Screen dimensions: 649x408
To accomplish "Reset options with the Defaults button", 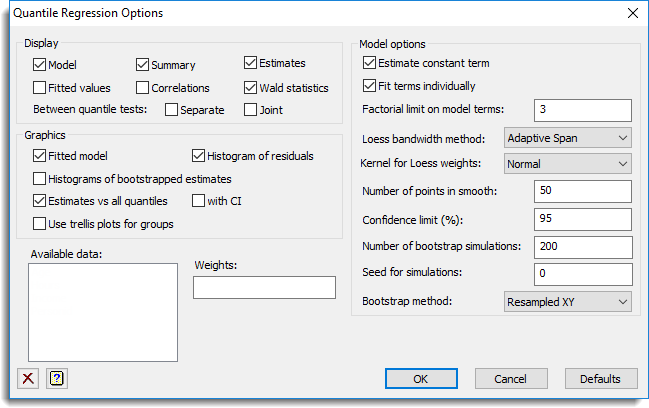I will pos(600,379).
